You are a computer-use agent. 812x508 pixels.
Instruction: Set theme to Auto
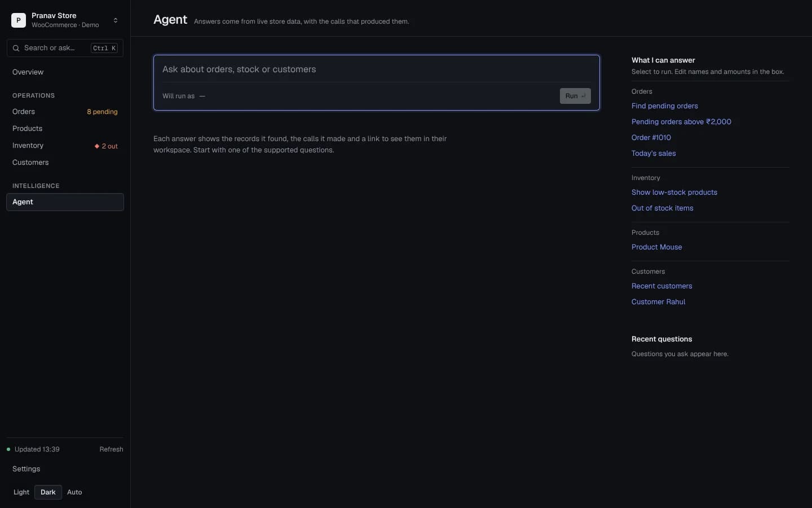click(x=74, y=492)
